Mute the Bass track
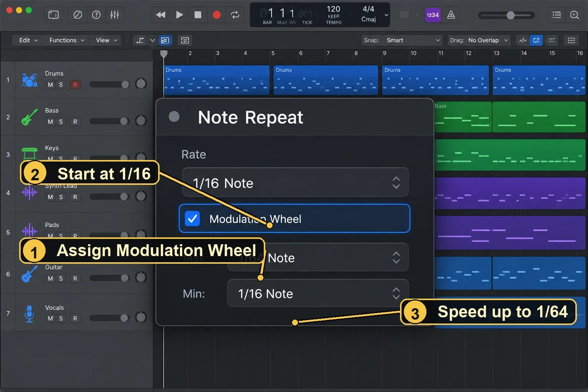The width and height of the screenshot is (588, 392). (50, 122)
